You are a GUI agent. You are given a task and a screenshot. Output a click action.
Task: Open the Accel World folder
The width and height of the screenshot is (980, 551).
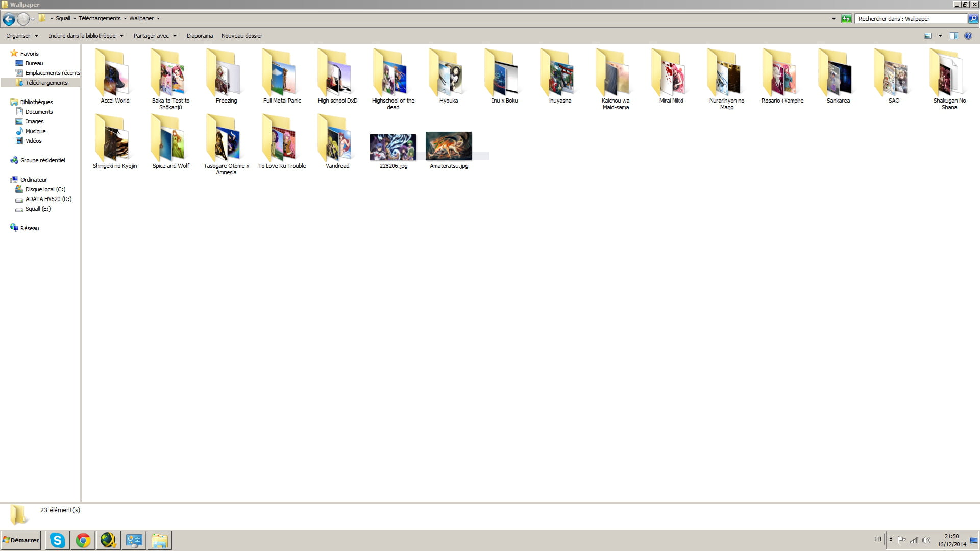tap(115, 77)
